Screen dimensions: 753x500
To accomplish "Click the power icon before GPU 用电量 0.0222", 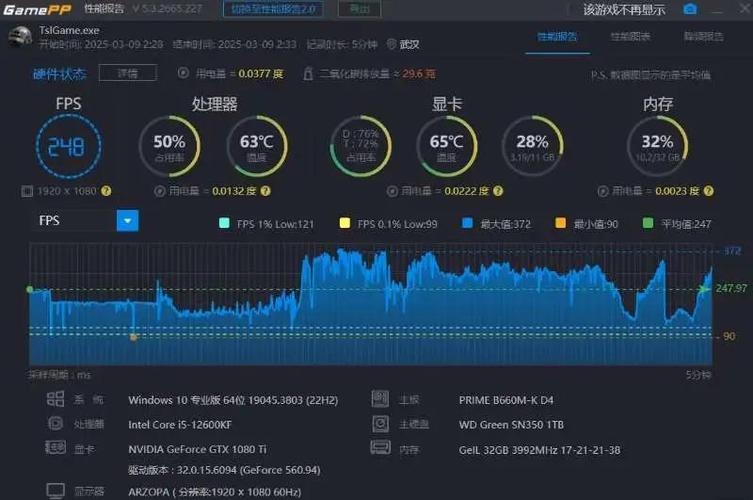I will tap(392, 191).
